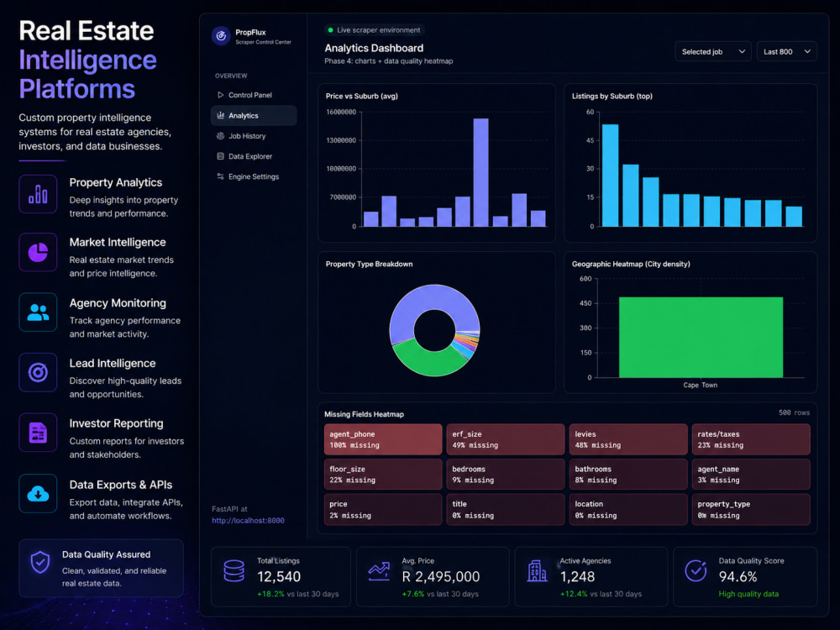
Task: Click the Lead Intelligence target icon
Action: click(38, 372)
